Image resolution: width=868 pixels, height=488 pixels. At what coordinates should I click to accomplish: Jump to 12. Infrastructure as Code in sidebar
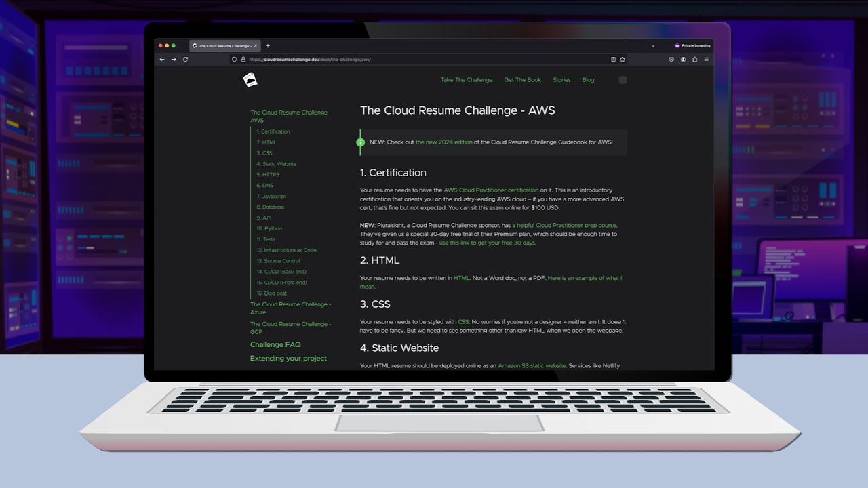(x=286, y=250)
